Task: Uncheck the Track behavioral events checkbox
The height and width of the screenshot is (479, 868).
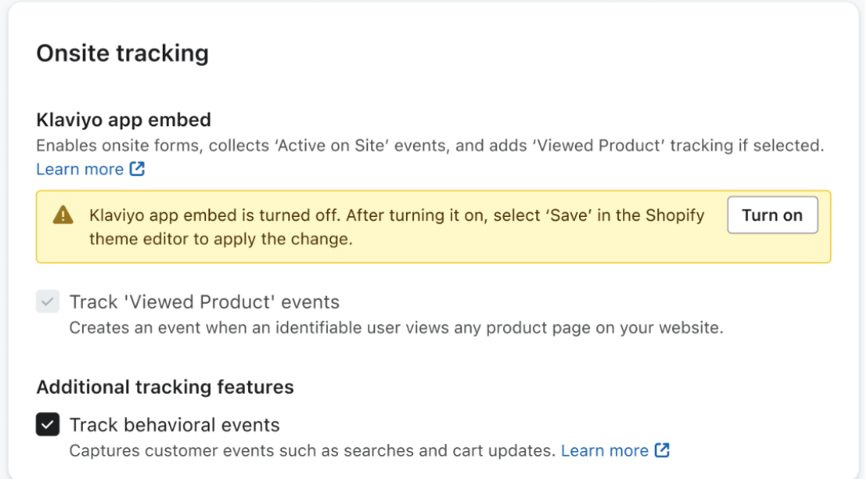Action: 48,425
